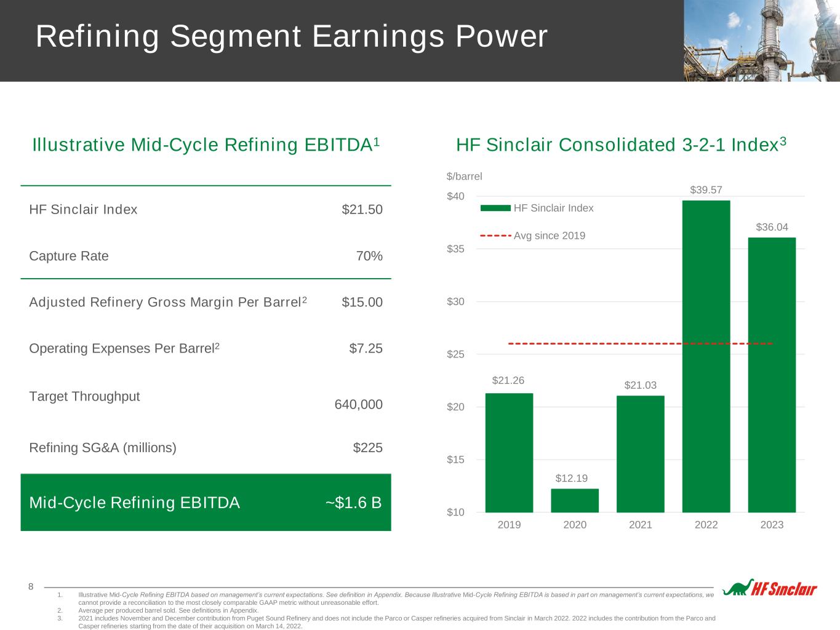Click the Mid-Cycle Refining EBITDA green row
Image resolution: width=840 pixels, height=630 pixels.
(206, 503)
